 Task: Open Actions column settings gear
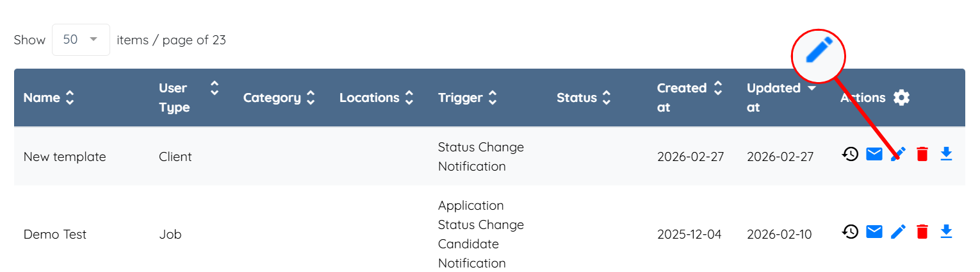click(x=901, y=98)
